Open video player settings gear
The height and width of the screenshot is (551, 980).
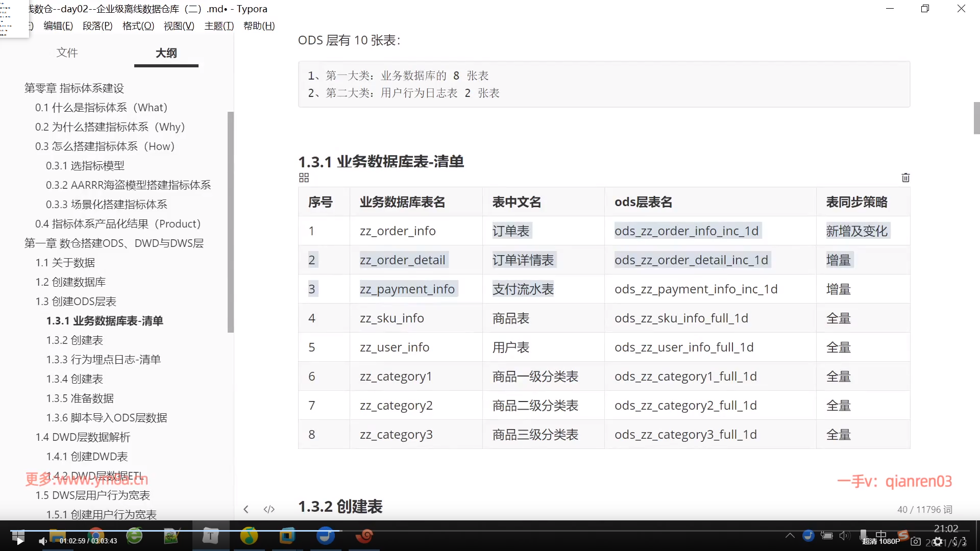tap(938, 541)
